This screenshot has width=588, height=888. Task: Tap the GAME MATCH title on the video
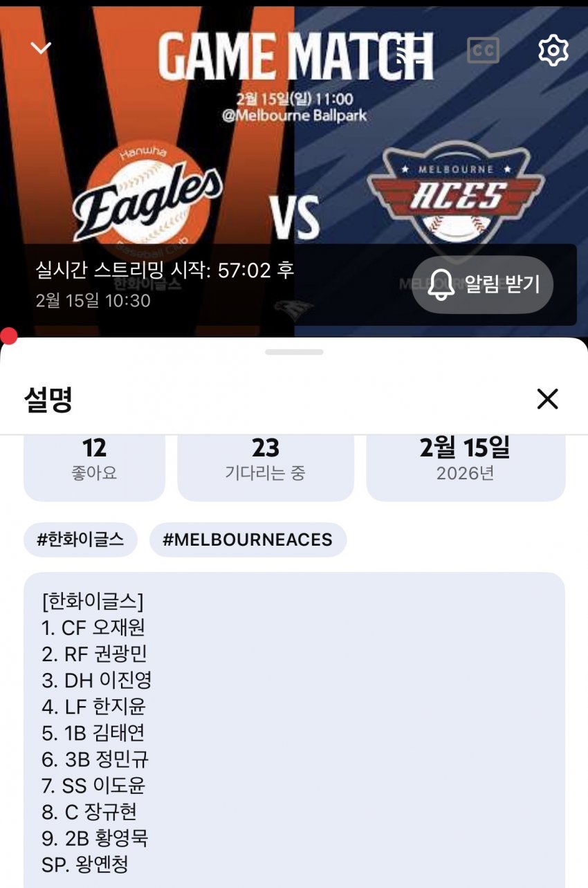295,55
